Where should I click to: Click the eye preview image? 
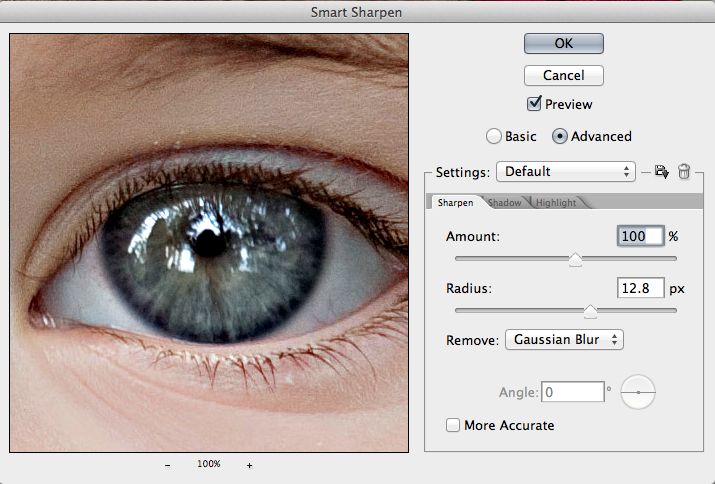click(209, 243)
